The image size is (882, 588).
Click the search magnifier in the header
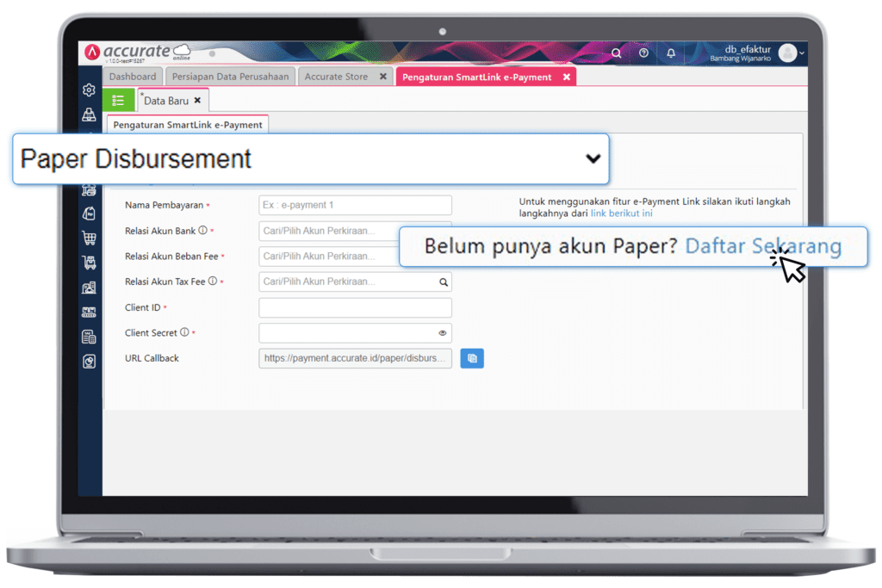[x=617, y=53]
